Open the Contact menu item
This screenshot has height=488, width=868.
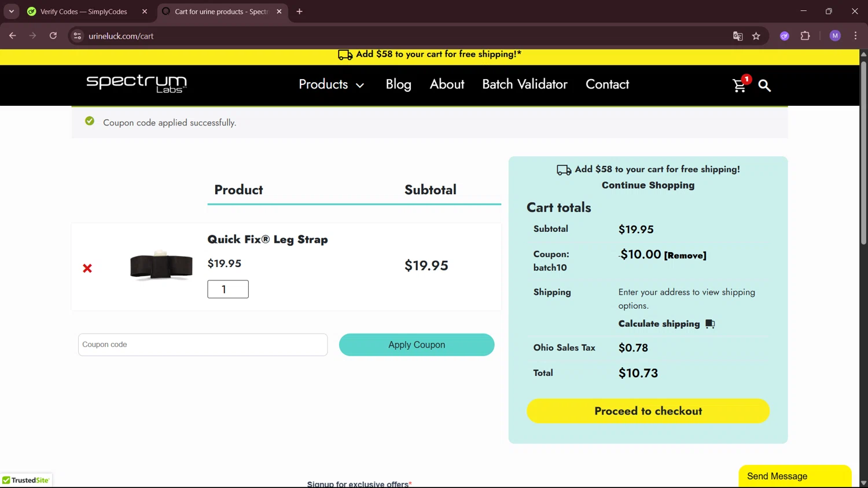(x=607, y=84)
